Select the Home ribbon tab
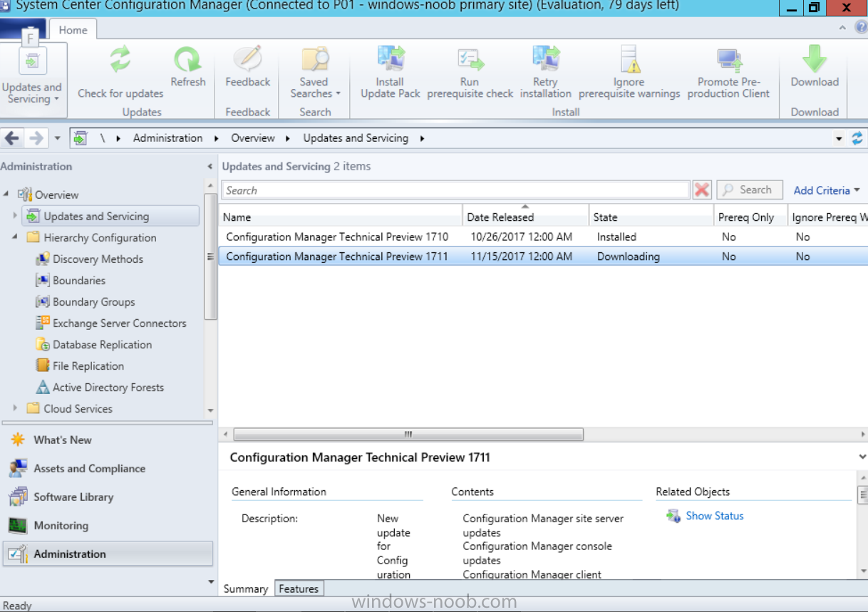868x612 pixels. click(73, 30)
